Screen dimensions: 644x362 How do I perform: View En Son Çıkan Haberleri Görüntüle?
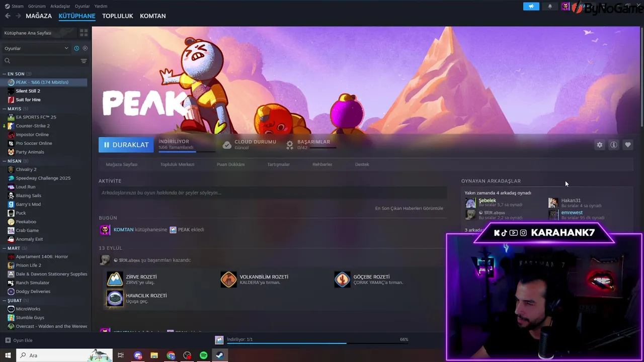click(x=409, y=208)
